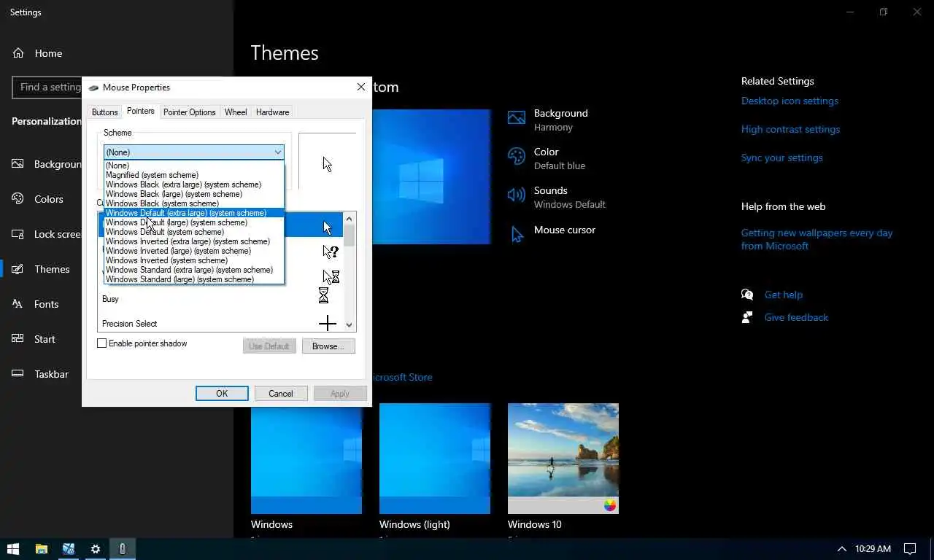Select the Help Select pointer with question mark
Viewport: 934px width, 560px height.
(x=331, y=252)
